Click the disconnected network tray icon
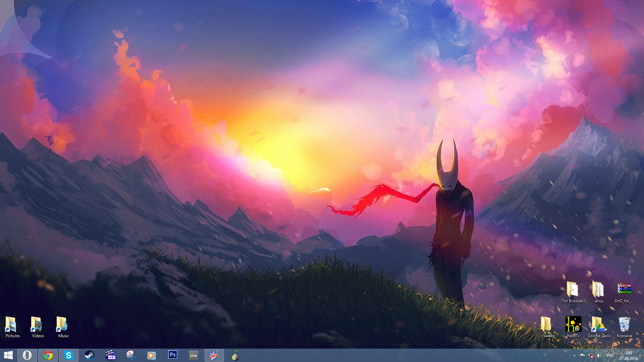 point(591,356)
